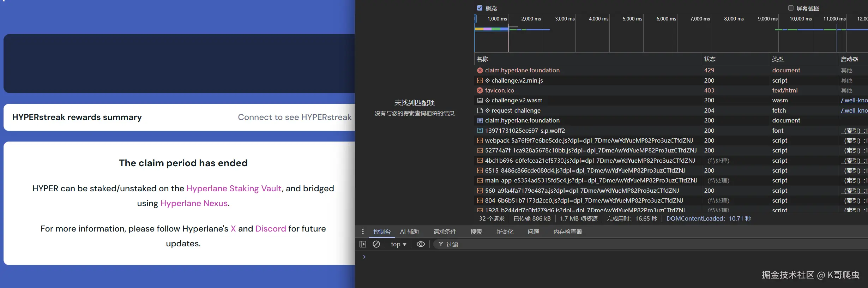The image size is (868, 288).
Task: Open the (索引) initiator link of the woff2 row
Action: click(x=854, y=131)
